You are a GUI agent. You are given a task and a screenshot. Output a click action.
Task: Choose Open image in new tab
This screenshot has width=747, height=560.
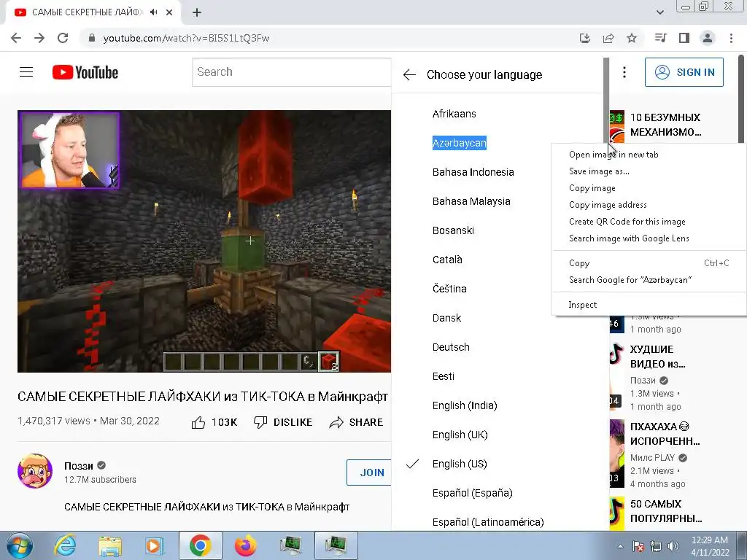coord(649,155)
